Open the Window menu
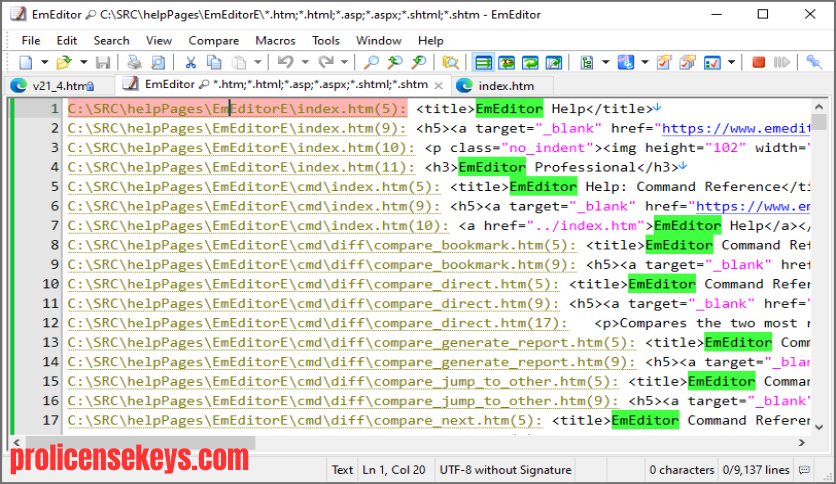This screenshot has width=836, height=484. (x=379, y=41)
